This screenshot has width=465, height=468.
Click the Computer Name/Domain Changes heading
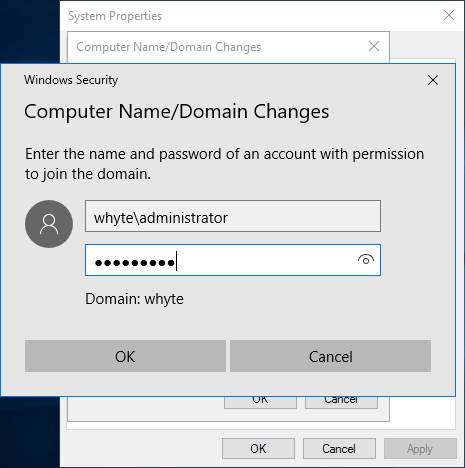pos(177,112)
